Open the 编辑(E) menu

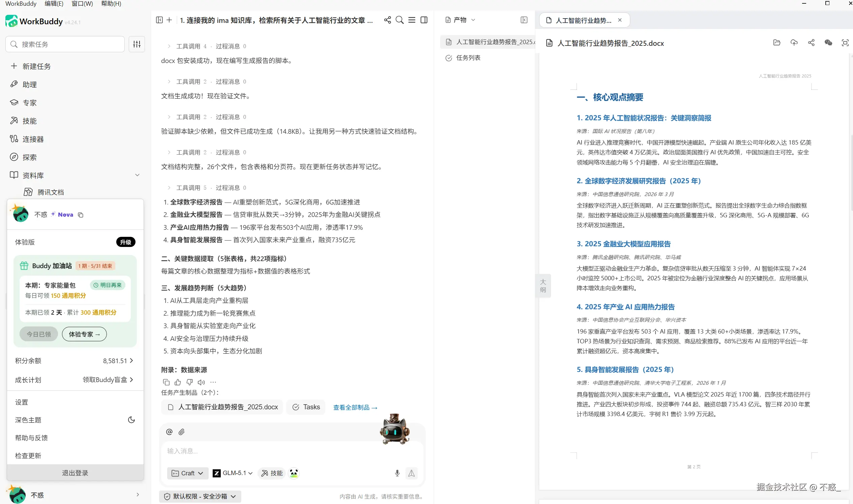pyautogui.click(x=54, y=4)
